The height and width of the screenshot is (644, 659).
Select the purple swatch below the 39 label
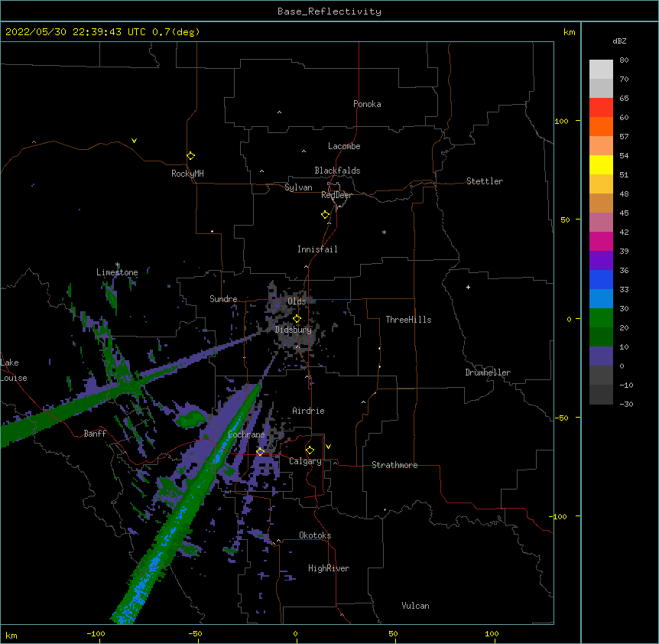click(x=601, y=260)
